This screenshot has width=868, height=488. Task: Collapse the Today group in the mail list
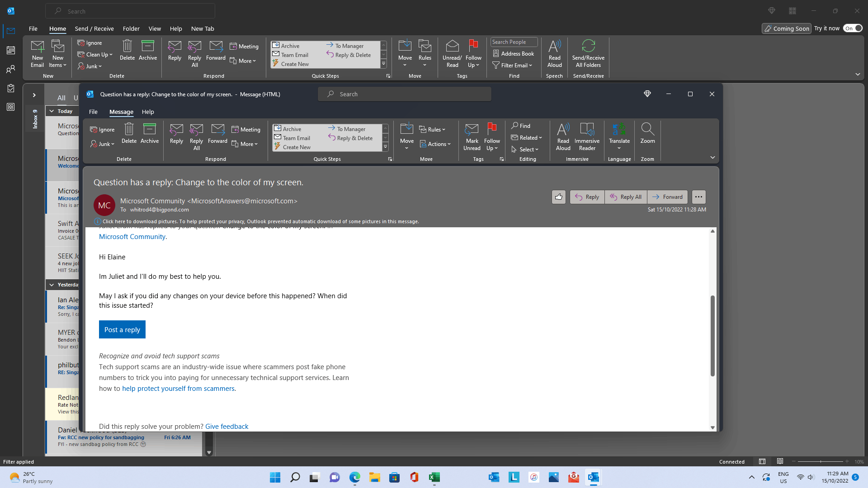(x=52, y=111)
